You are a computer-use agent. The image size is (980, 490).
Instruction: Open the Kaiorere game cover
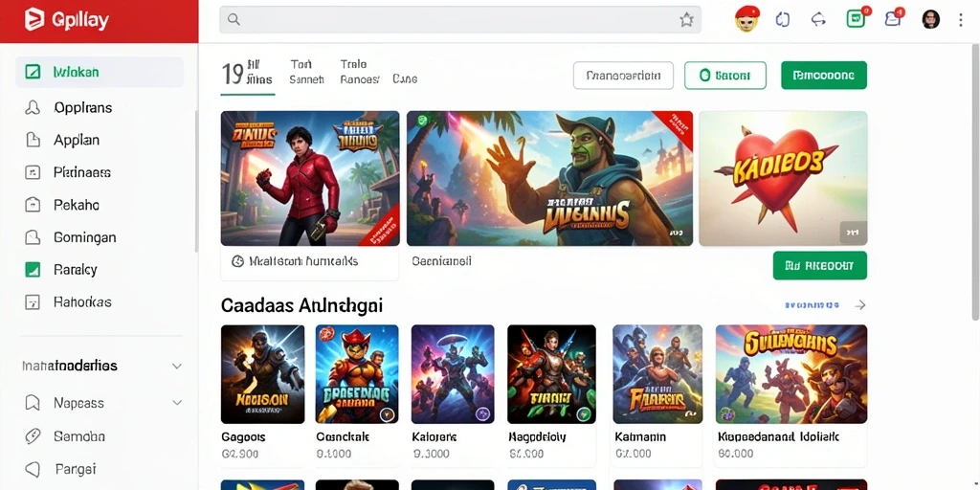[x=453, y=374]
